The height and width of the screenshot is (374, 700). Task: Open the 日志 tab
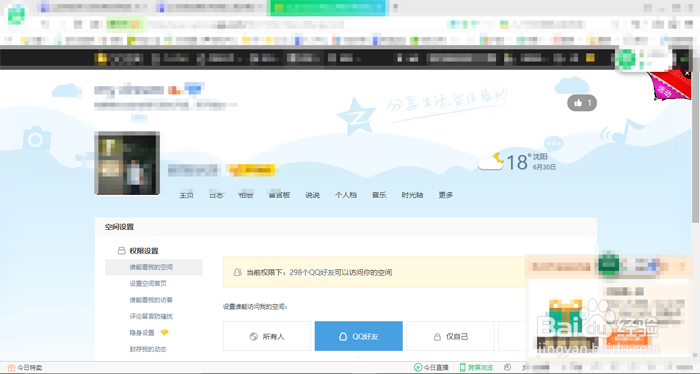point(217,195)
